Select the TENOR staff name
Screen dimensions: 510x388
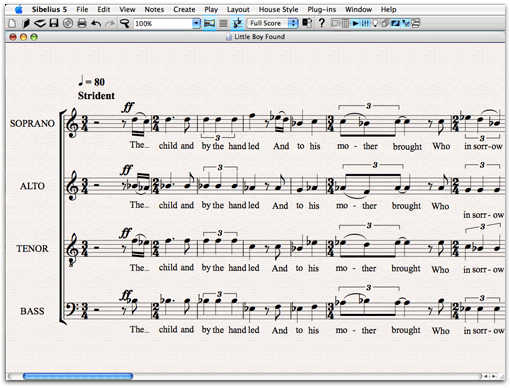pos(32,249)
